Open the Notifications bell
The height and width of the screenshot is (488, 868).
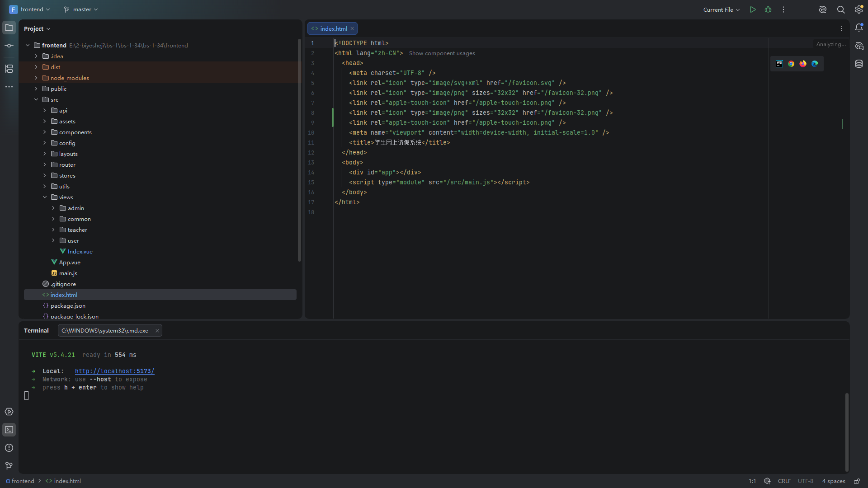click(x=859, y=28)
